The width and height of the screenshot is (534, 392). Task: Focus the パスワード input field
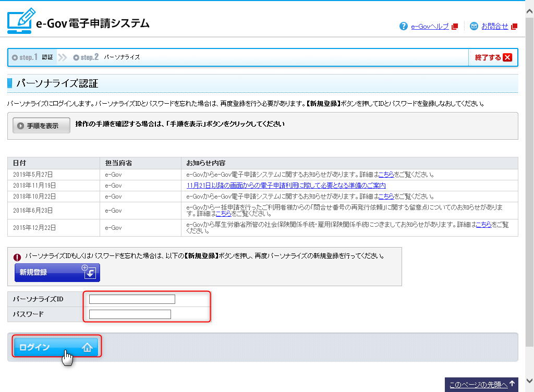(x=130, y=314)
